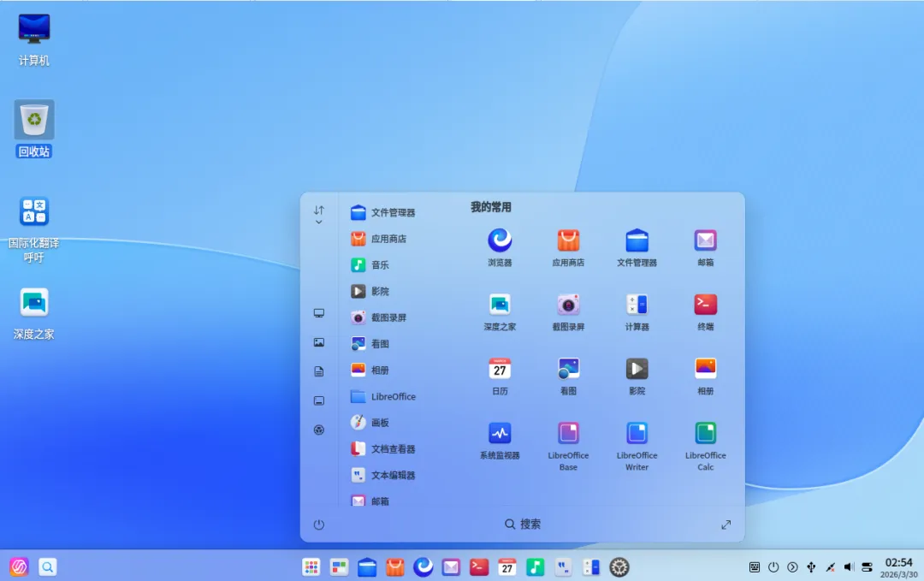Viewport: 924px width, 581px height.
Task: Open mail from the dock
Action: pyautogui.click(x=451, y=566)
